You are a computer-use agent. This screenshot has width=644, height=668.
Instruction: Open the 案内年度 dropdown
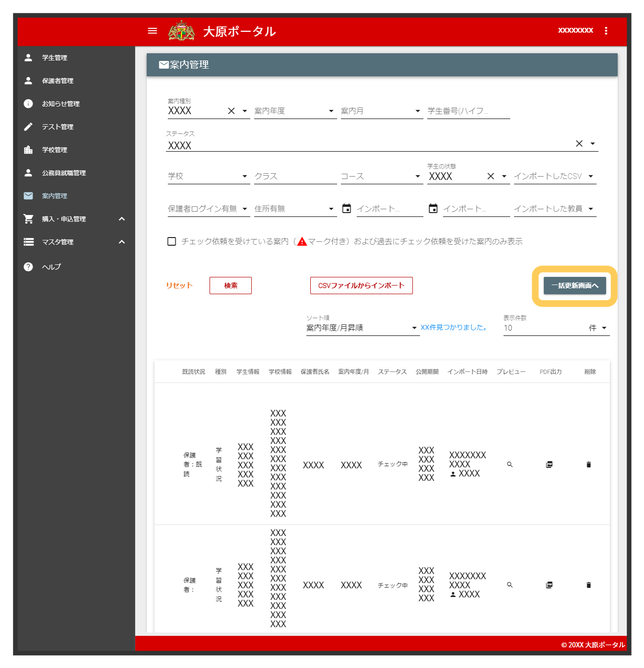(294, 111)
